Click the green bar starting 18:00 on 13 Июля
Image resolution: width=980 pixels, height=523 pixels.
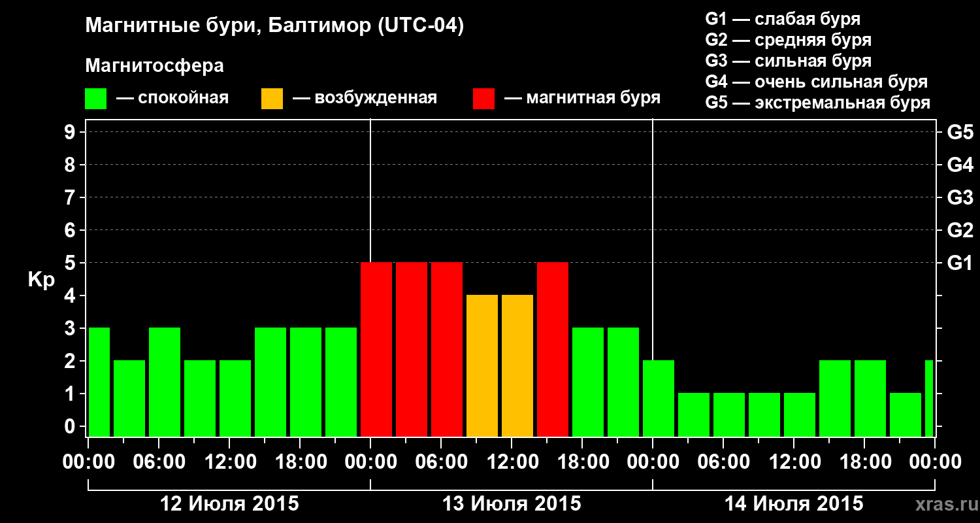pyautogui.click(x=588, y=382)
